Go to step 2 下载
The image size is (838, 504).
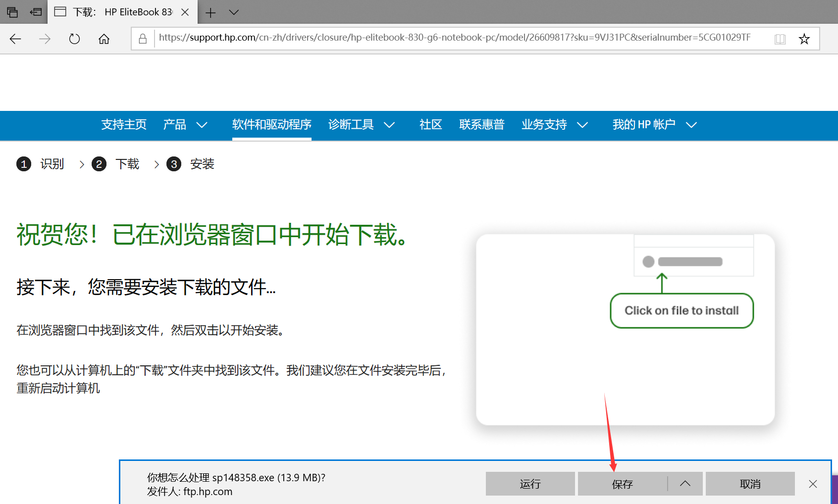[x=115, y=164]
